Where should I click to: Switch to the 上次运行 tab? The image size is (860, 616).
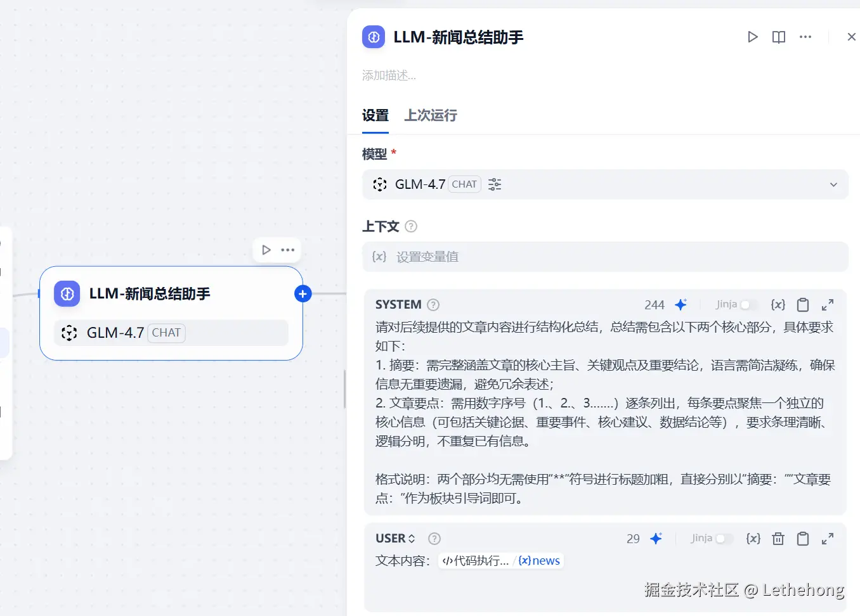pos(431,115)
